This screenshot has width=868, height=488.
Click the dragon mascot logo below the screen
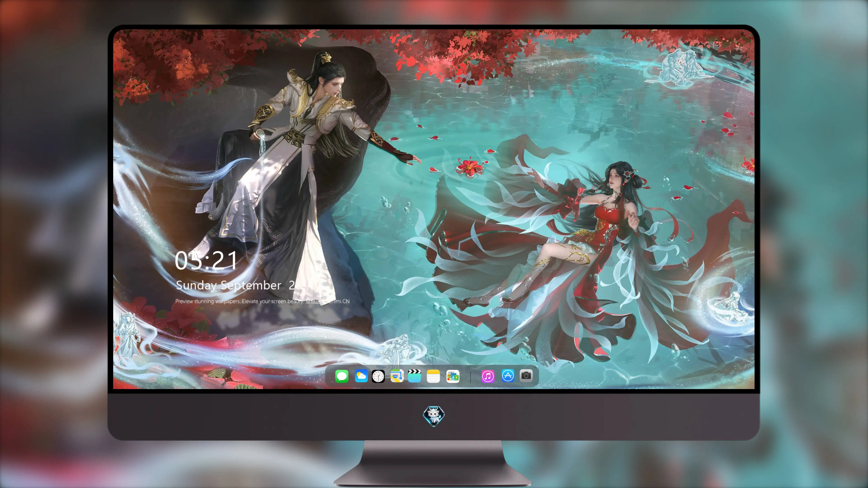[434, 416]
